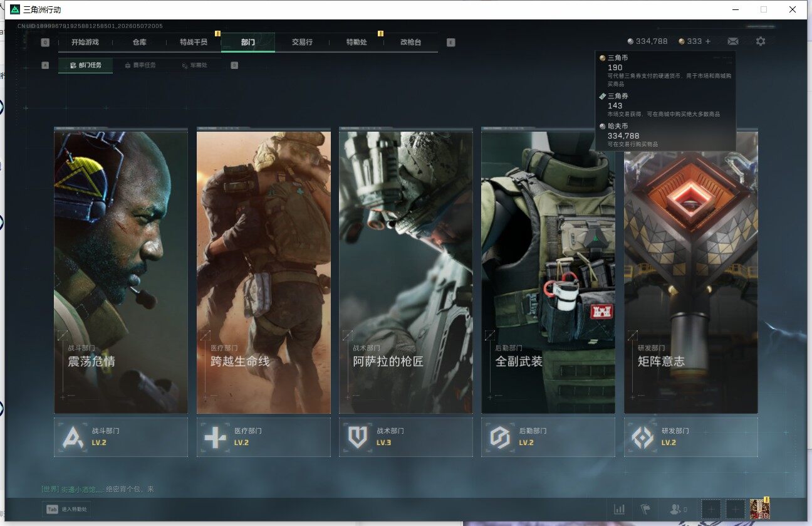Click the Tab 进入特勤处 button

67,509
